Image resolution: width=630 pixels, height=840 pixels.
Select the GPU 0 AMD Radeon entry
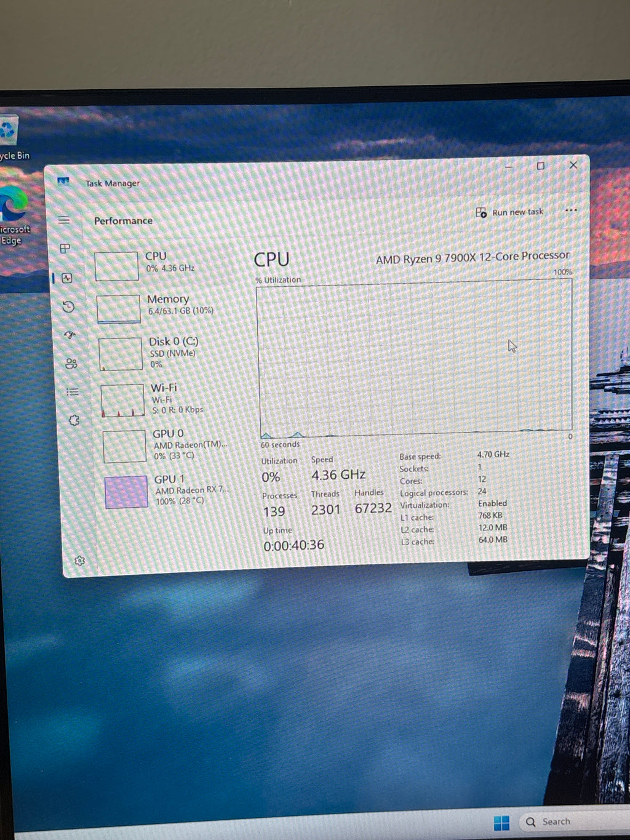(x=169, y=446)
